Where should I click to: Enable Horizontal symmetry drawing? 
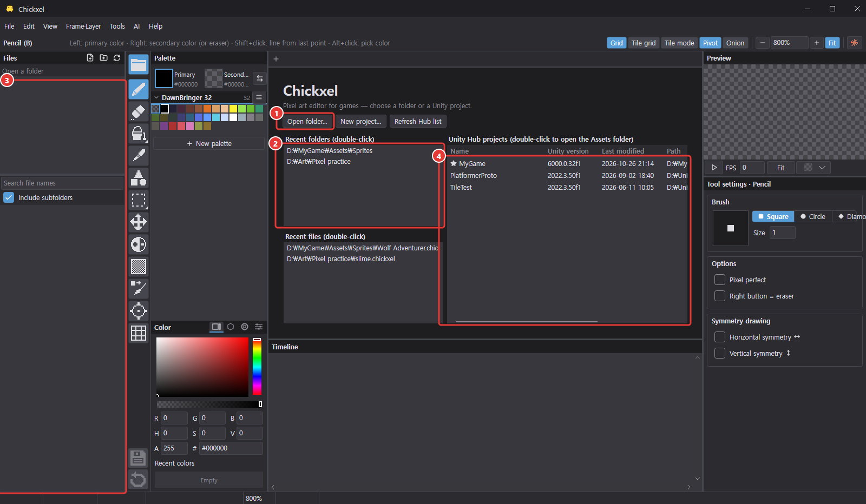click(x=720, y=337)
